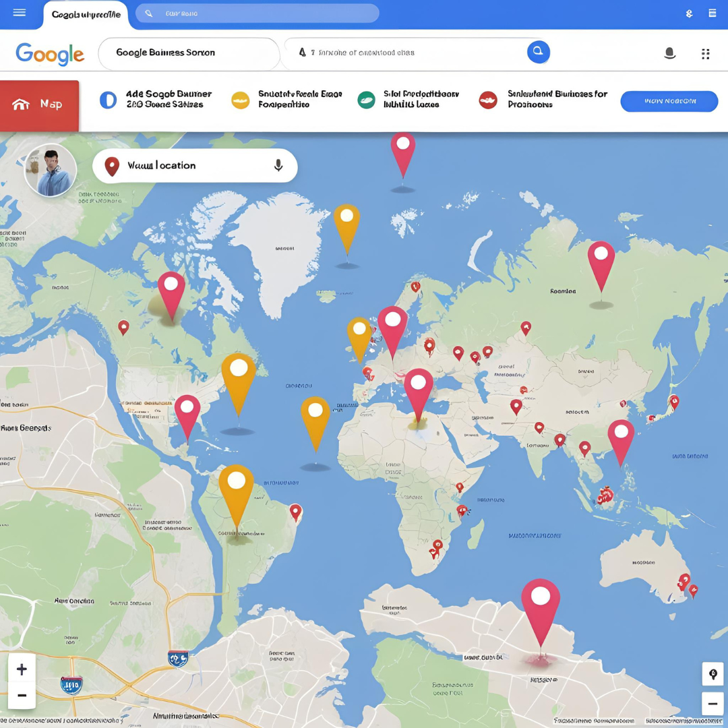Select the pink pin over Russia
This screenshot has width=728, height=728.
coord(601,266)
